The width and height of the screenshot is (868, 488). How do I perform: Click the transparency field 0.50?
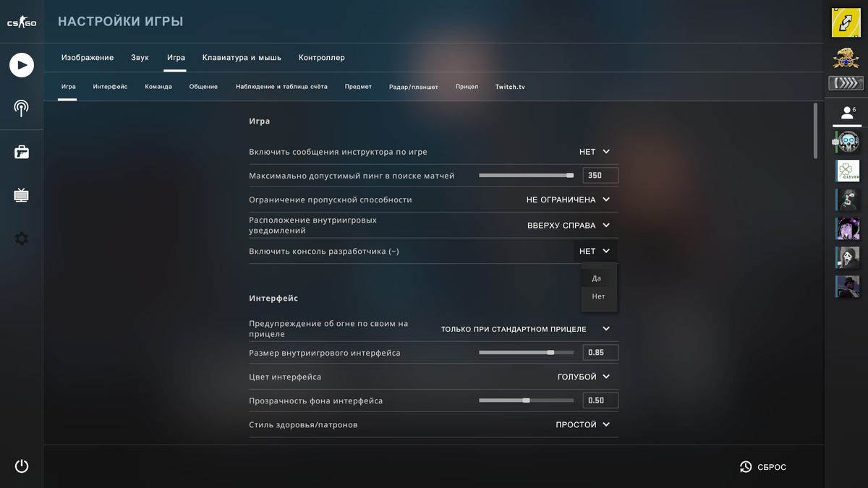coord(600,401)
